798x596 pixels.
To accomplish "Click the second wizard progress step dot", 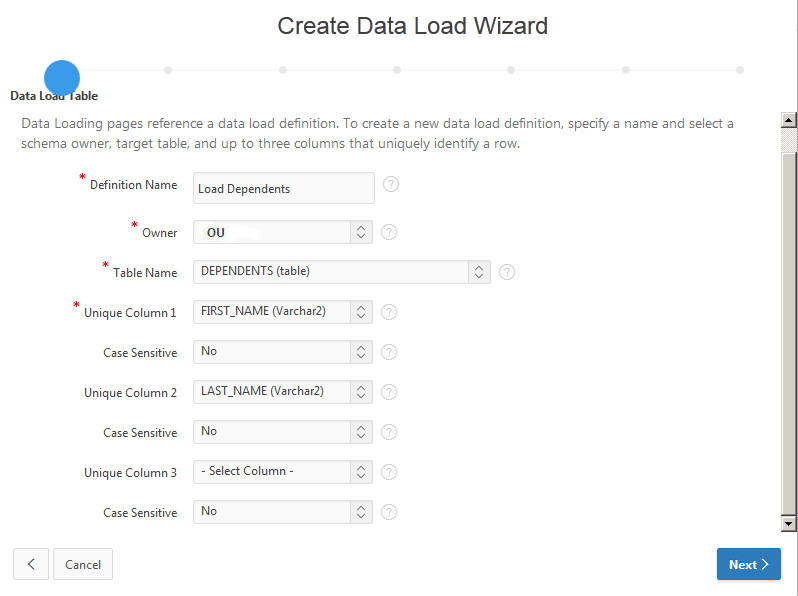I will pyautogui.click(x=168, y=70).
